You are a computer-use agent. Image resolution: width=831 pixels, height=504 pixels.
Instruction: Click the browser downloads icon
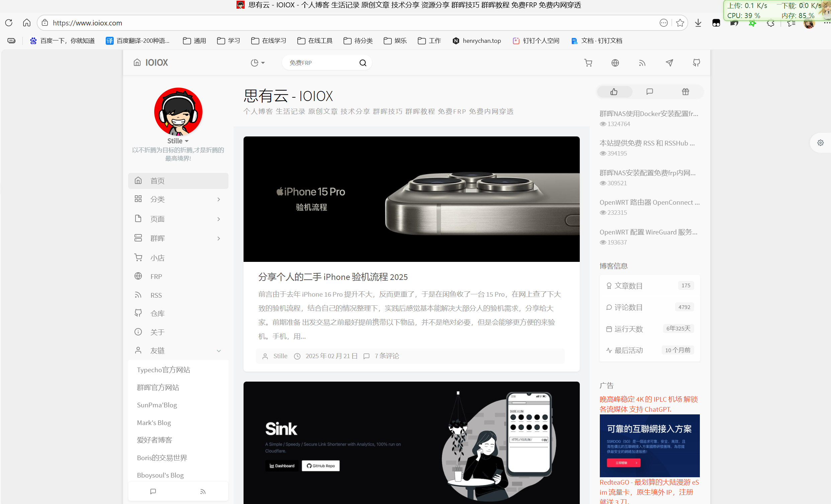click(x=698, y=23)
